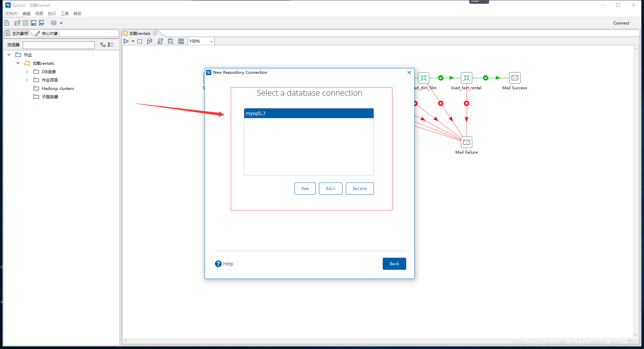The width and height of the screenshot is (644, 349).
Task: Click the load_dim_film job entry icon
Action: (x=423, y=78)
